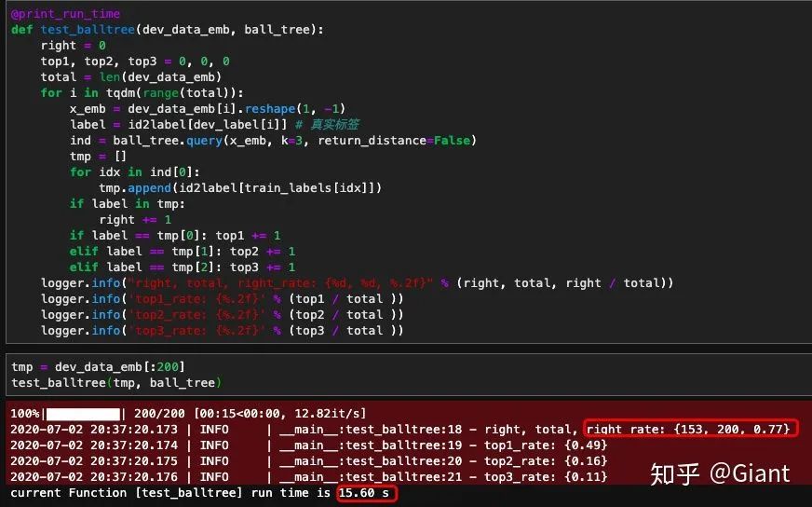Click the highlighted 15.60 s run time
Screen dimensions: 812x507
(366, 493)
